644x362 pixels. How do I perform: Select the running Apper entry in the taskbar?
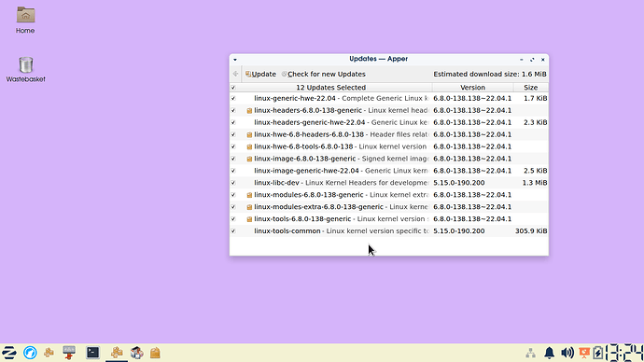point(117,353)
